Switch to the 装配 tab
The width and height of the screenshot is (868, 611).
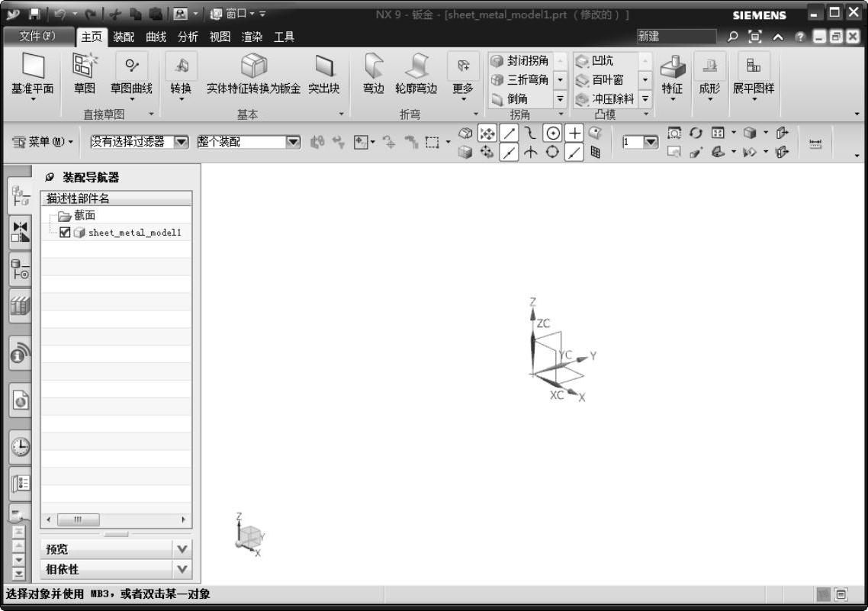pos(124,37)
